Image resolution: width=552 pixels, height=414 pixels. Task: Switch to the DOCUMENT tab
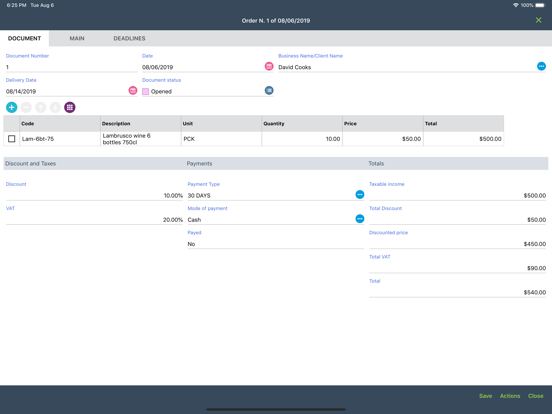pyautogui.click(x=24, y=38)
